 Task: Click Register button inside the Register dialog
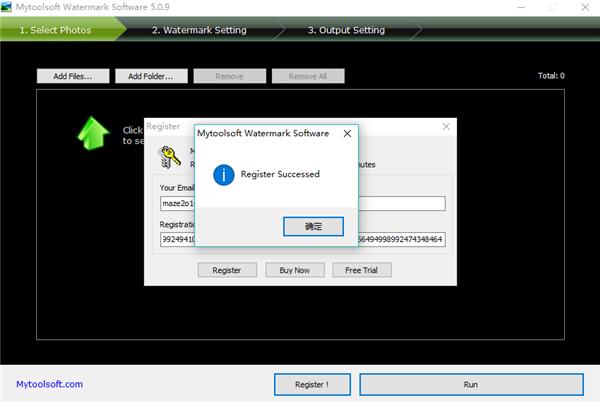click(x=227, y=270)
